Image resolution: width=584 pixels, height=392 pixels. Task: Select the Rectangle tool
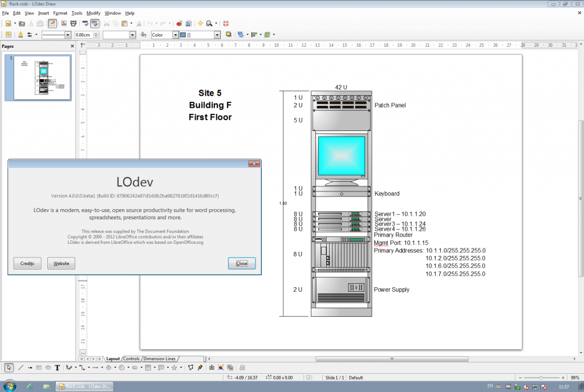[x=38, y=367]
